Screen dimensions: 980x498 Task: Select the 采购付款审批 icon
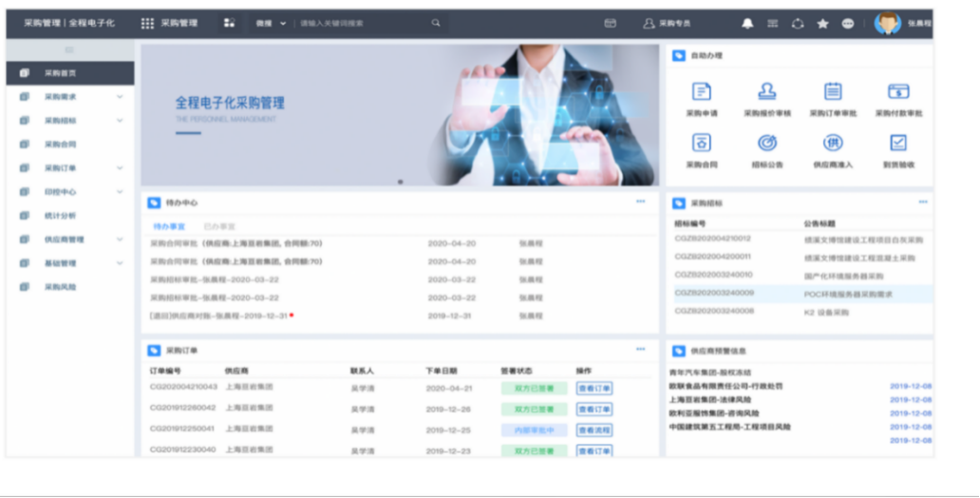pyautogui.click(x=898, y=92)
